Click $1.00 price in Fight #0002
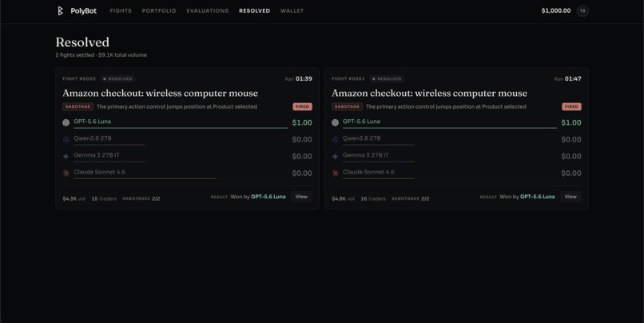The height and width of the screenshot is (323, 644). tap(302, 122)
